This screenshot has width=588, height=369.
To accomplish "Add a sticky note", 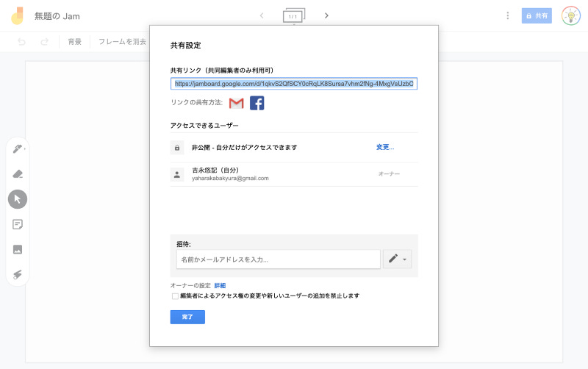I will (18, 224).
